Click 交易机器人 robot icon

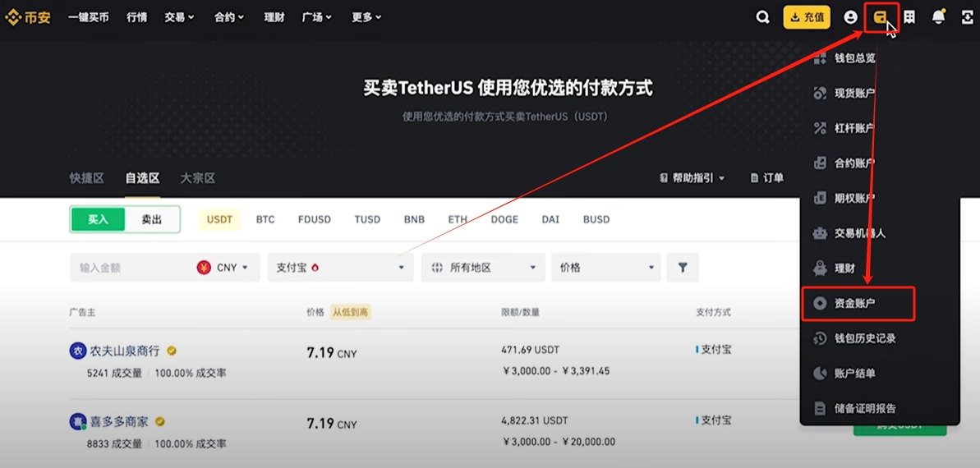point(819,233)
